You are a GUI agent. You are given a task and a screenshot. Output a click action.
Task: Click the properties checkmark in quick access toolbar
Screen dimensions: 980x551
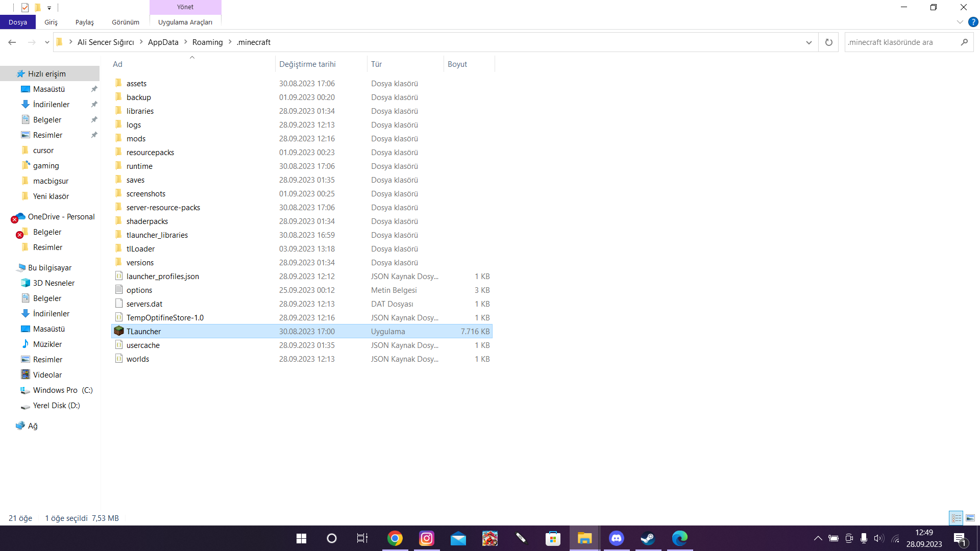point(24,7)
